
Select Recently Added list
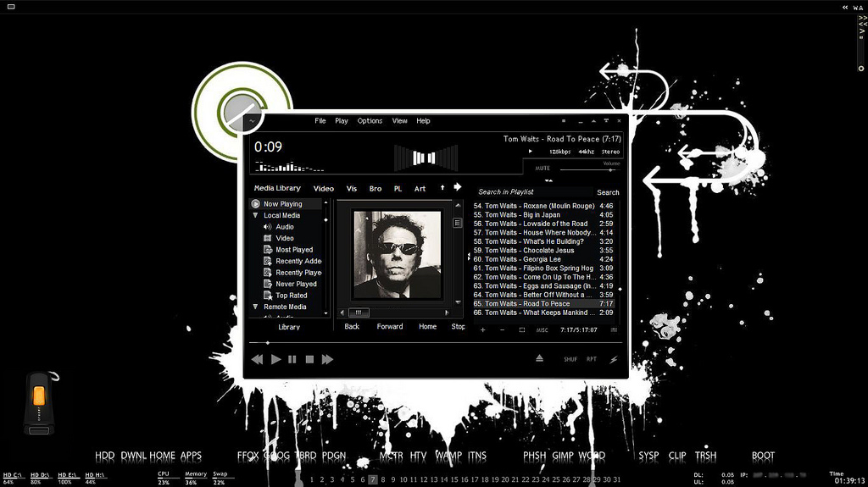pyautogui.click(x=292, y=261)
